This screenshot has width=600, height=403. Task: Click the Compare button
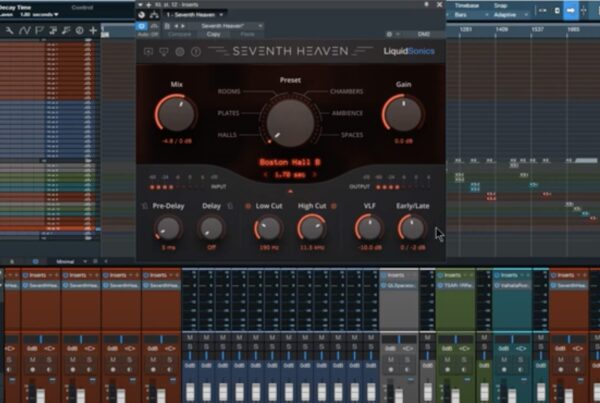pyautogui.click(x=179, y=34)
